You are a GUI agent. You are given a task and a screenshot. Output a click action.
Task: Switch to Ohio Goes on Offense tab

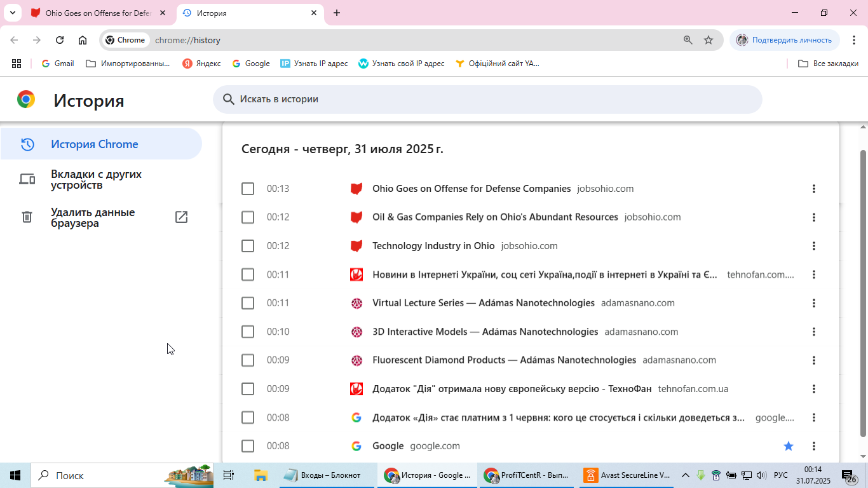click(99, 13)
